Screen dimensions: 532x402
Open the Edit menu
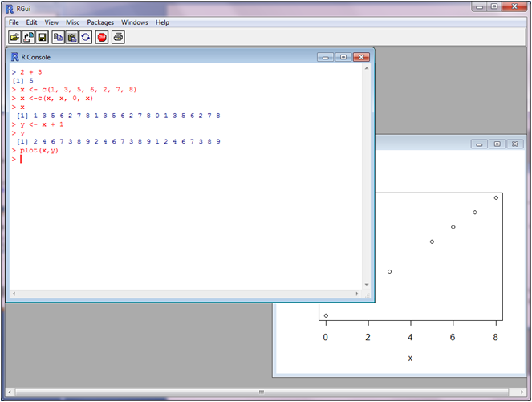click(31, 22)
